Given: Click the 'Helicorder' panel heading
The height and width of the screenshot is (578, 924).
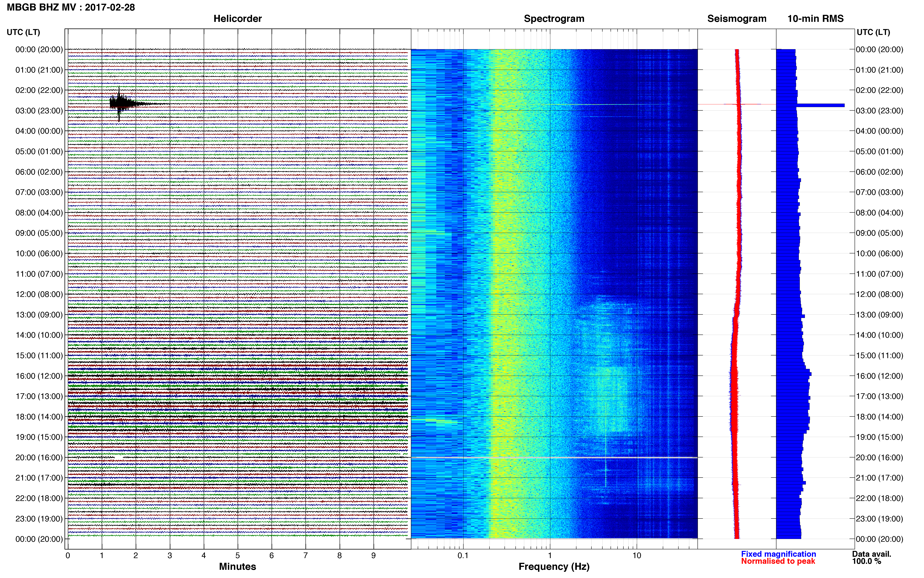Looking at the screenshot, I should coord(238,19).
